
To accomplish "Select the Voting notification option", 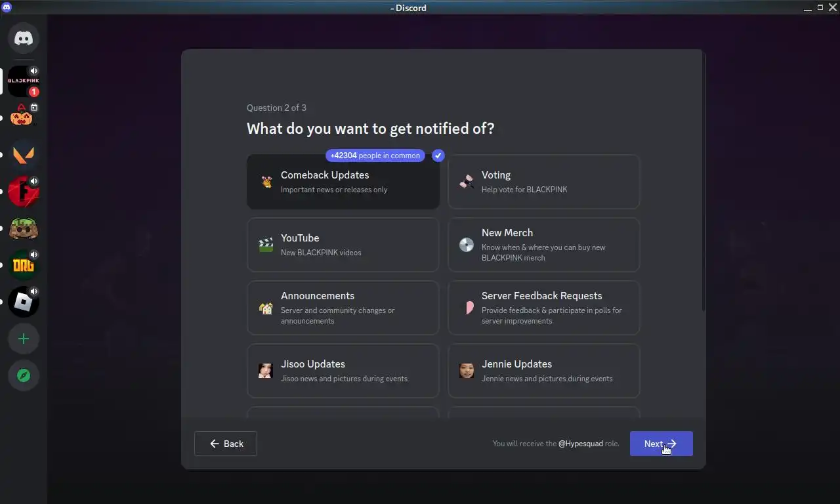I will [x=544, y=182].
